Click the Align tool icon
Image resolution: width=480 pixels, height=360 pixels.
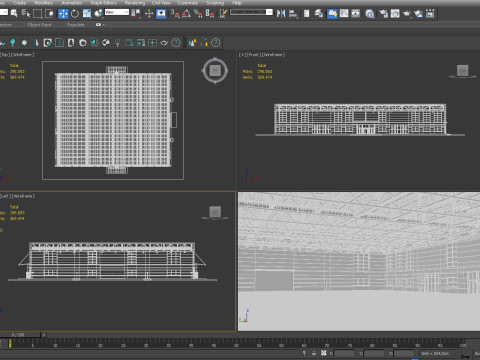click(x=293, y=14)
